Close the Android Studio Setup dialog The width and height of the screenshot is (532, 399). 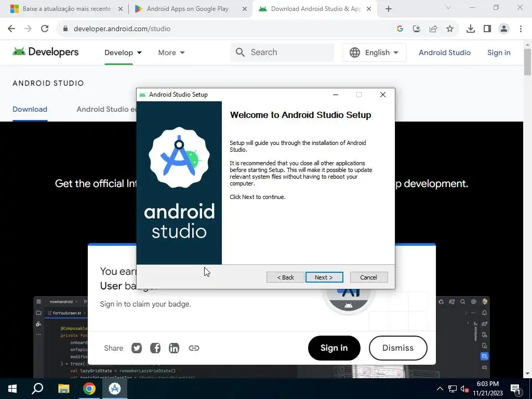click(383, 95)
